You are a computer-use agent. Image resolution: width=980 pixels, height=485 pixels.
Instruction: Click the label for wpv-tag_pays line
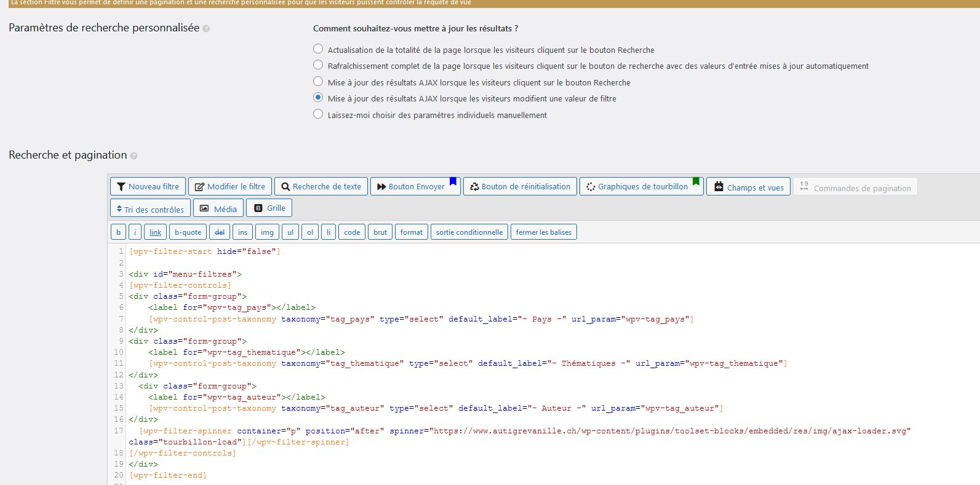pyautogui.click(x=232, y=307)
